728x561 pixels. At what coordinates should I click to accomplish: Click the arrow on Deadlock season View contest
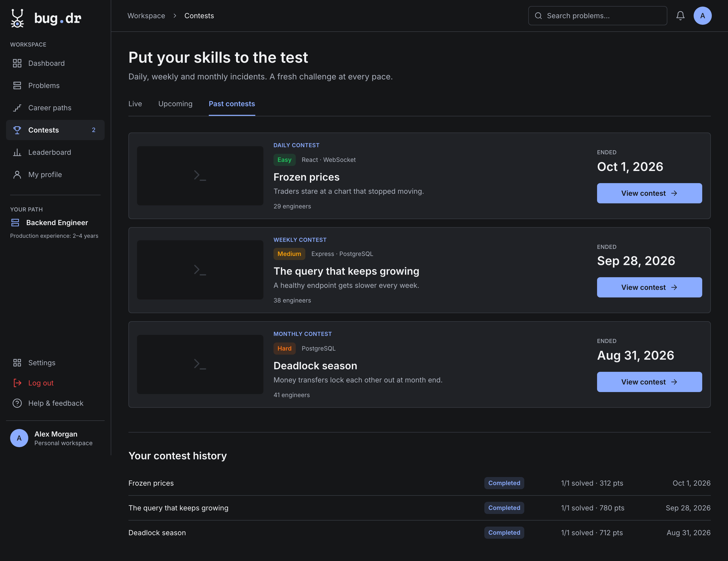[674, 382]
